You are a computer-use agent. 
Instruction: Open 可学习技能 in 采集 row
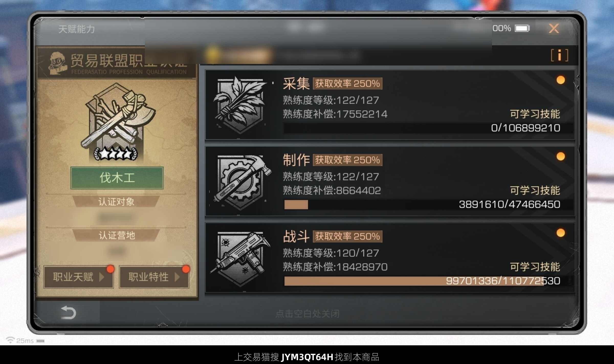[x=535, y=114]
